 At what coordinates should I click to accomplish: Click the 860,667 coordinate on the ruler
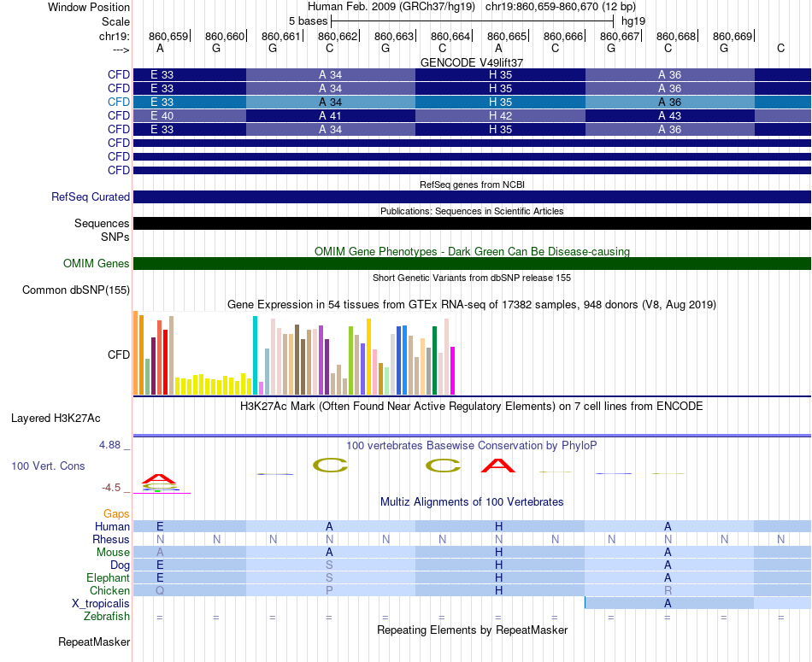[620, 36]
